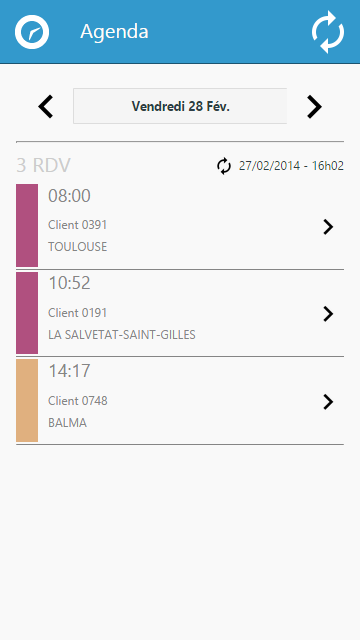Click the small refresh icon beside 27/02/2014
Viewport: 360px width, 640px height.
[224, 166]
